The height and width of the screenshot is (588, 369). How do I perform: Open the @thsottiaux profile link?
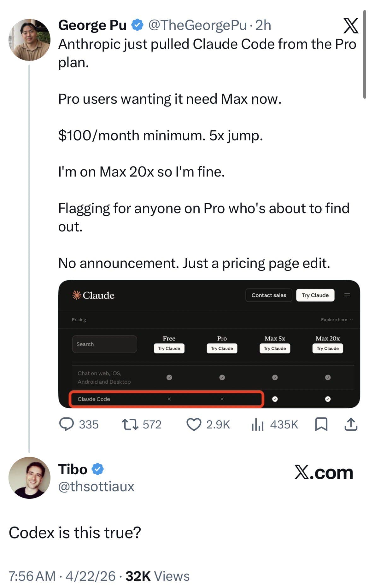96,486
